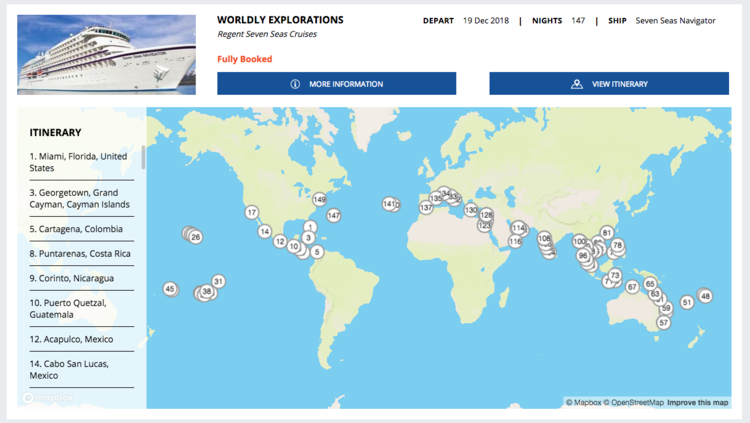Viewport: 750px width, 423px height.
Task: Click map marker 1 near Florida
Action: (x=310, y=227)
